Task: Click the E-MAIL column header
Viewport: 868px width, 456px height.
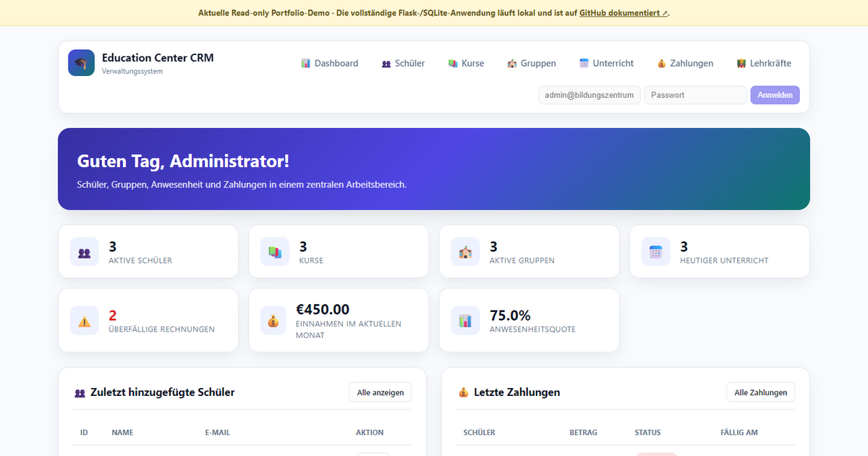Action: click(218, 433)
